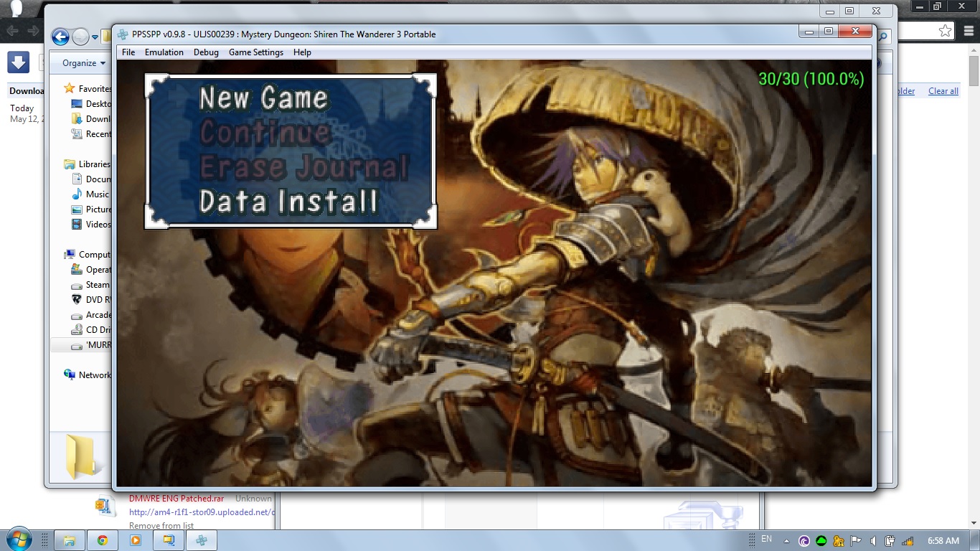Open the Music library in sidebar
Viewport: 980px width, 551px height.
pos(97,194)
